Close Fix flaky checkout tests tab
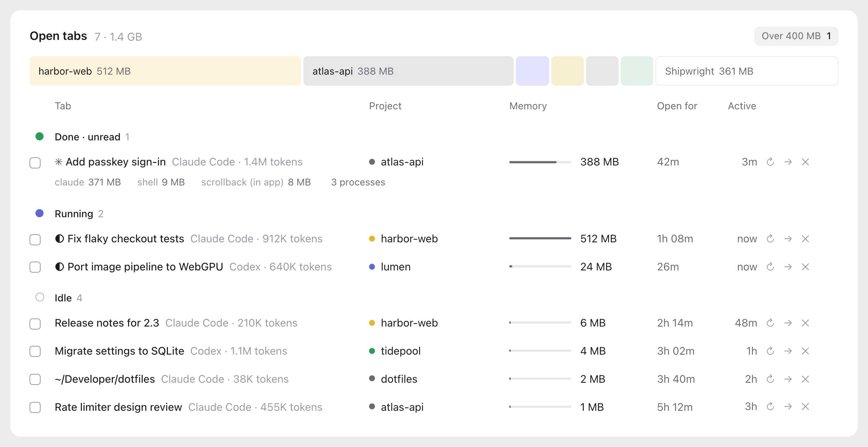This screenshot has height=447, width=868. [805, 239]
